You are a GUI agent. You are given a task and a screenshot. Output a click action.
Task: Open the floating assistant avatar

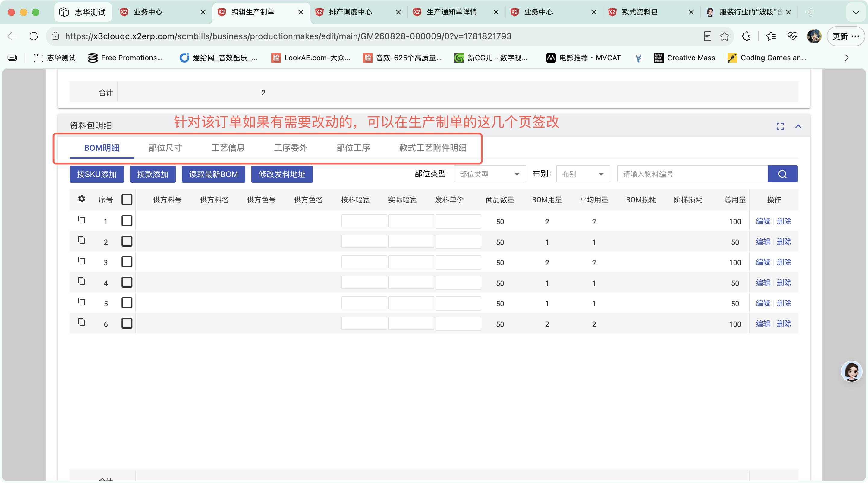[x=851, y=371]
